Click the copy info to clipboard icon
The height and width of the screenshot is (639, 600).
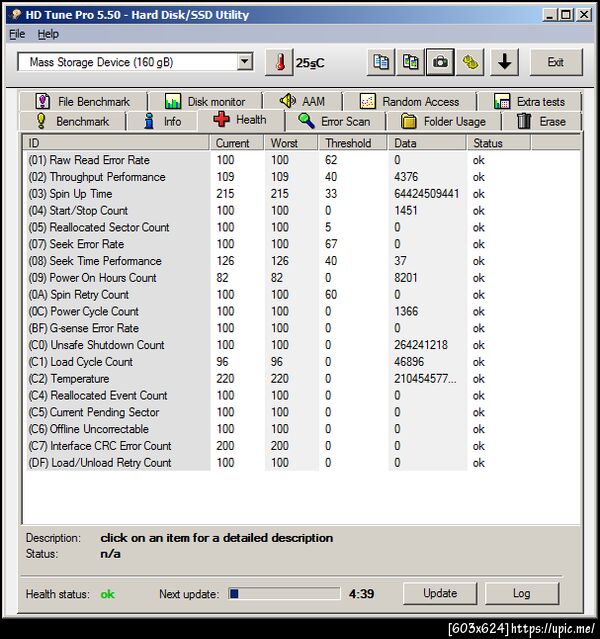point(381,62)
